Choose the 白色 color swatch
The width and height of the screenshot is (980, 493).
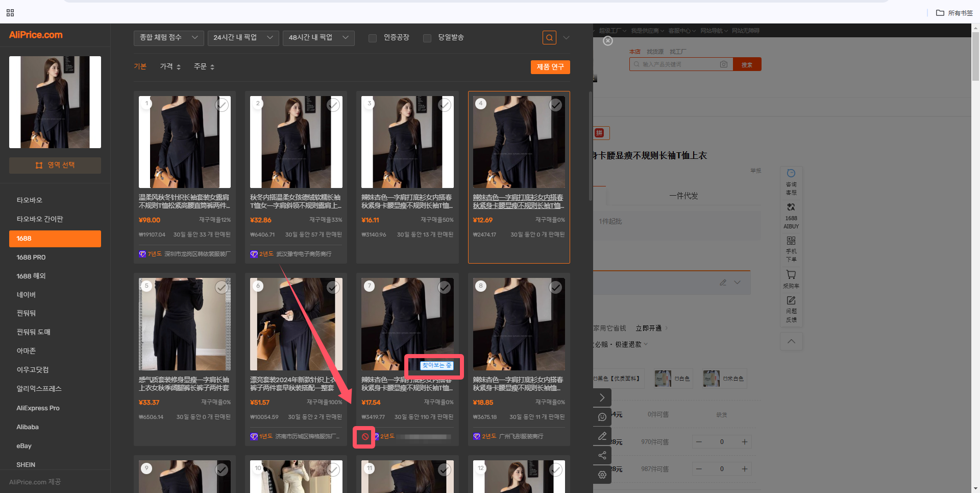[672, 379]
